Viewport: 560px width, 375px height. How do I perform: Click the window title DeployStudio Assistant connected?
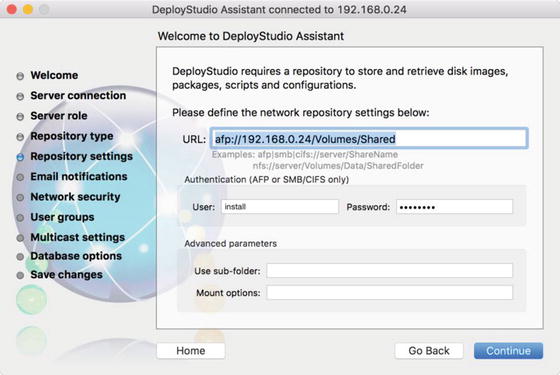coord(279,10)
